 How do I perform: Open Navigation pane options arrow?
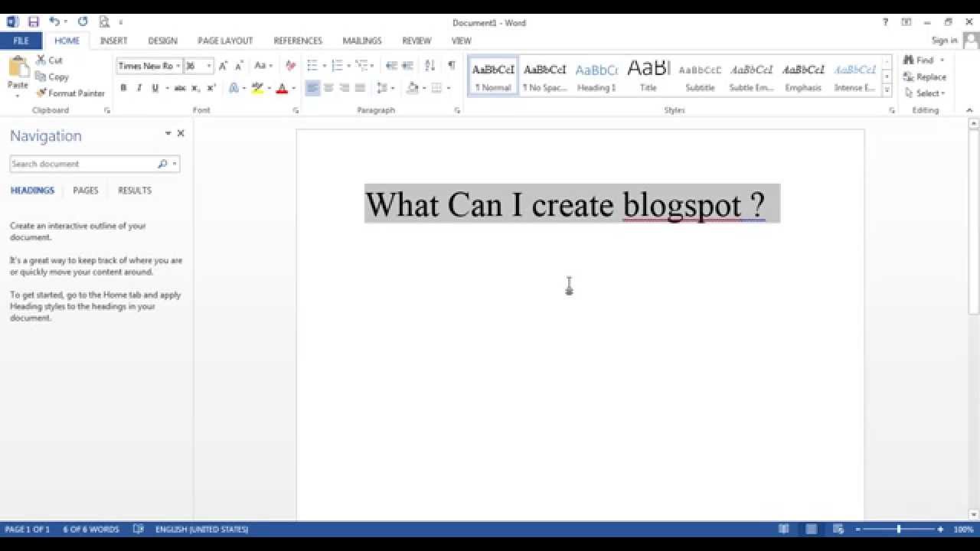168,133
